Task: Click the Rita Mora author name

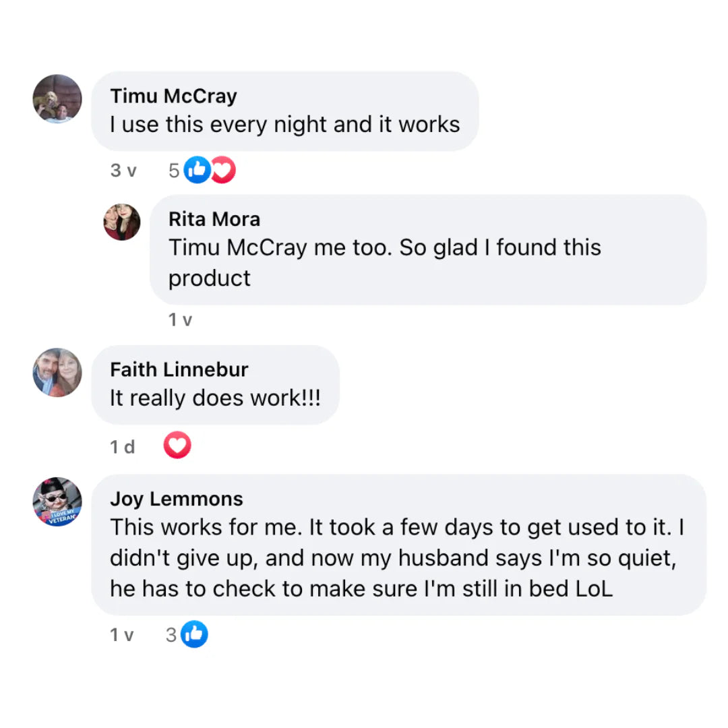Action: tap(214, 219)
